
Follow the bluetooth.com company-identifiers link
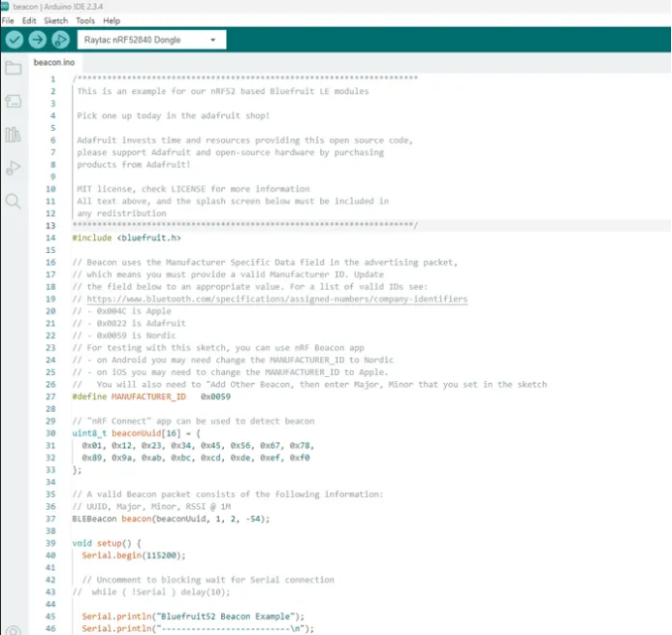277,299
